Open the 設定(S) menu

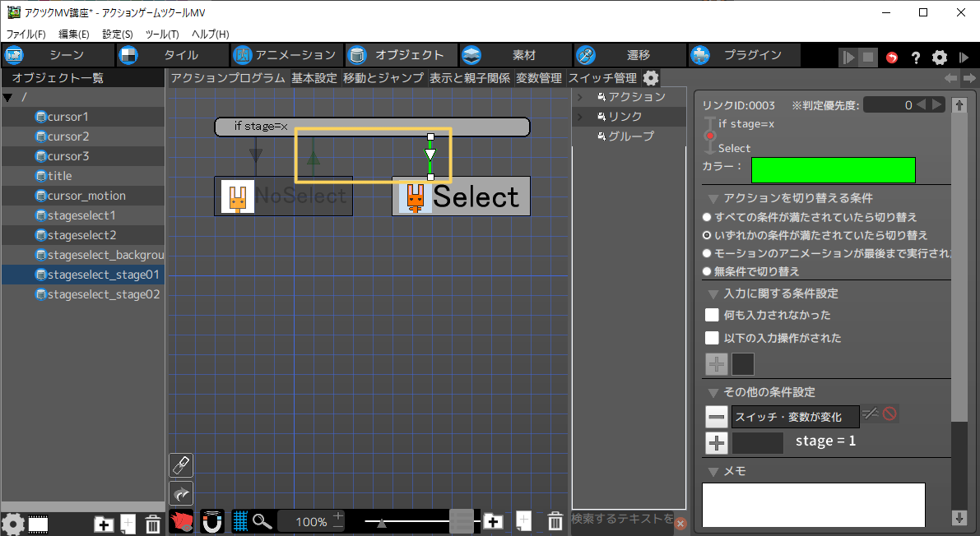click(x=117, y=34)
